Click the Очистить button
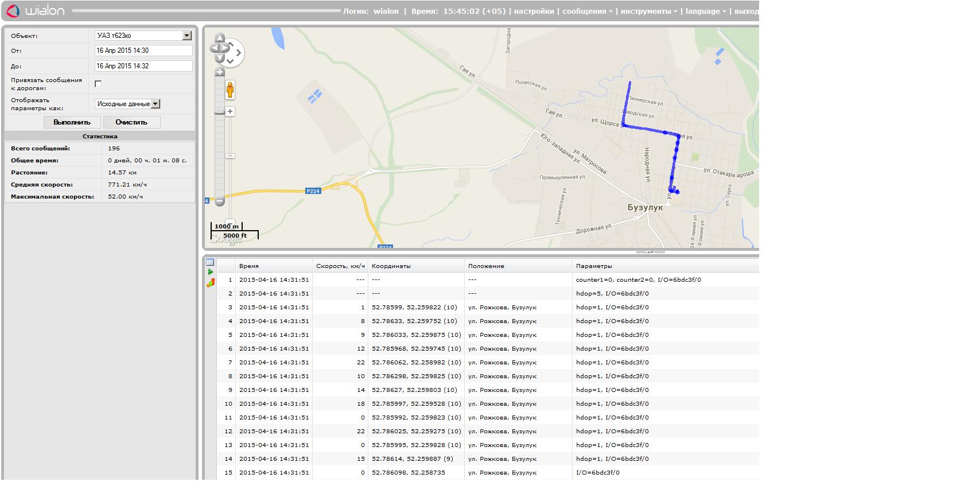Screen dimensions: 980x501 [x=131, y=122]
